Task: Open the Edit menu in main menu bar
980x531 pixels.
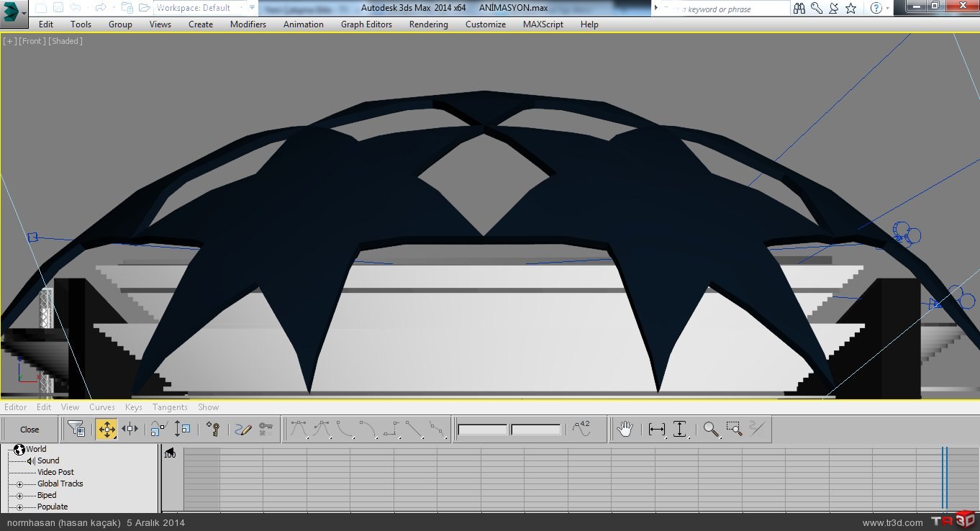Action: [x=46, y=24]
